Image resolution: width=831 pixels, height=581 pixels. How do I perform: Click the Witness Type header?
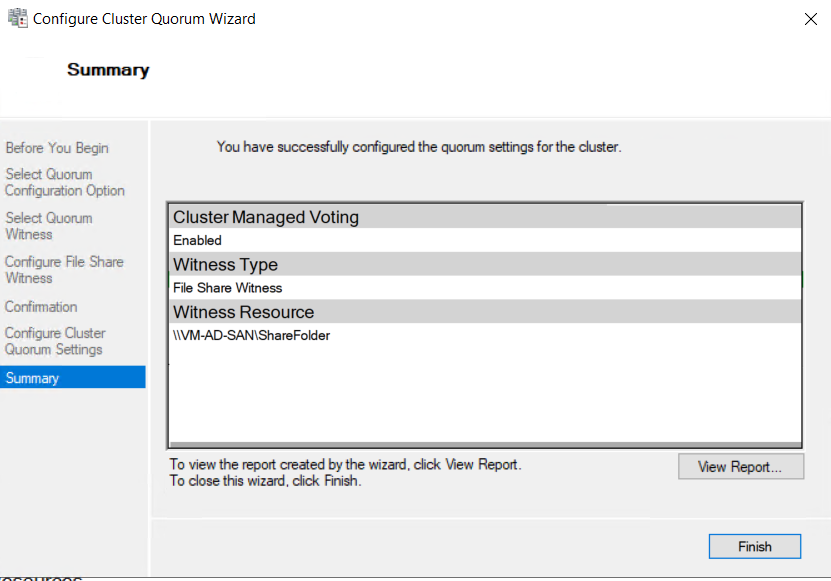485,264
